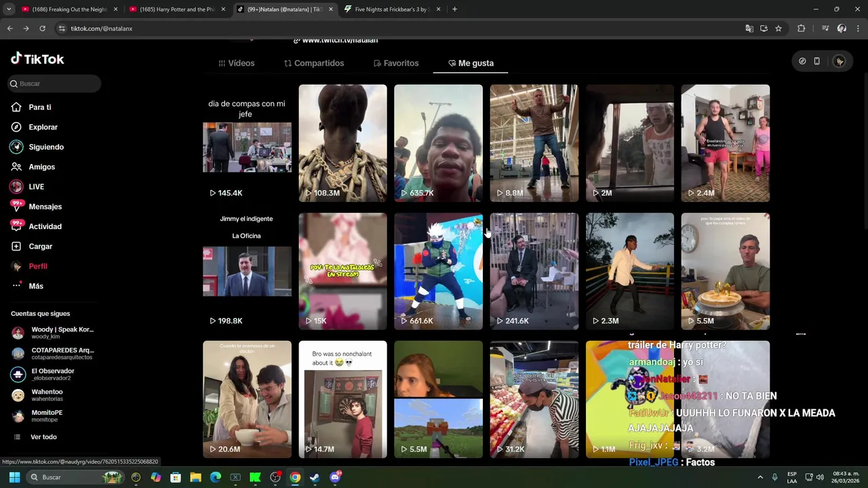Open the video with 15K views
The image size is (868, 488).
click(x=342, y=271)
